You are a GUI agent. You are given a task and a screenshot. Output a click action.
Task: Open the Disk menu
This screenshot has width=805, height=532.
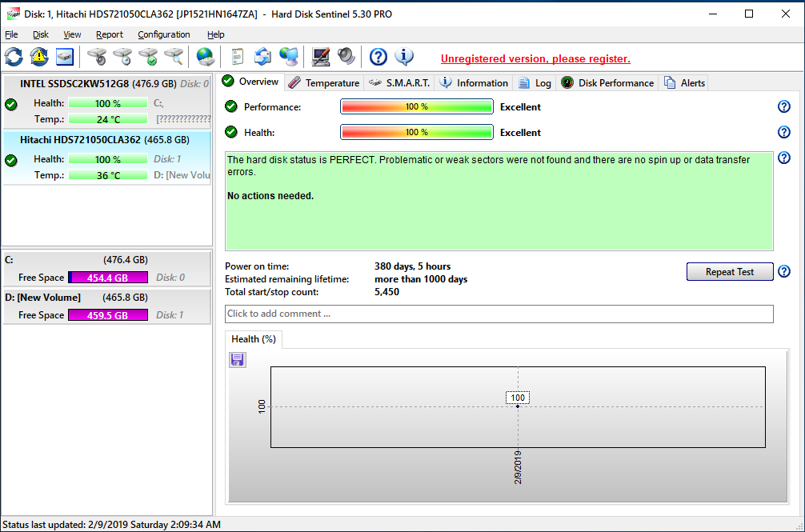(x=41, y=34)
